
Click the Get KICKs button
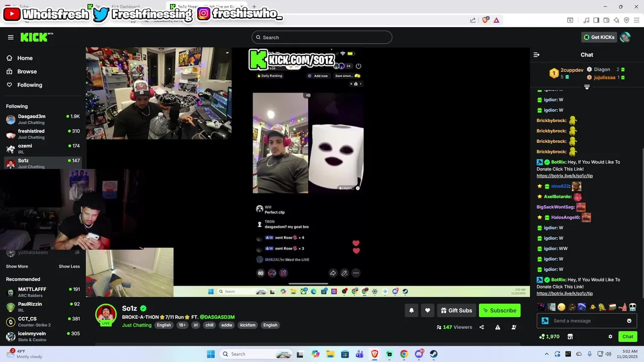[x=599, y=37]
